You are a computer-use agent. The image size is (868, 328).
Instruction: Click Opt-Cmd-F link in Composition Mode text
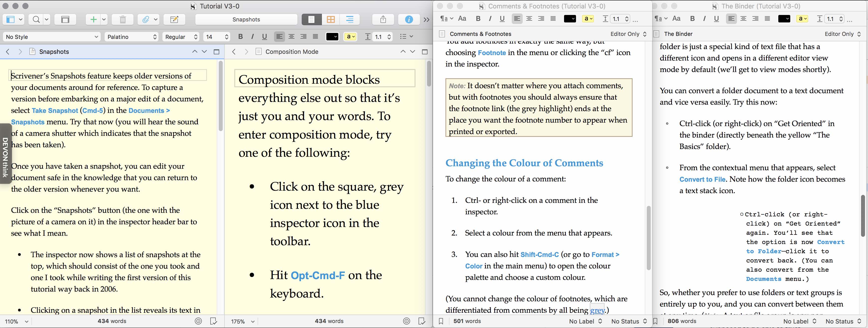pyautogui.click(x=318, y=275)
